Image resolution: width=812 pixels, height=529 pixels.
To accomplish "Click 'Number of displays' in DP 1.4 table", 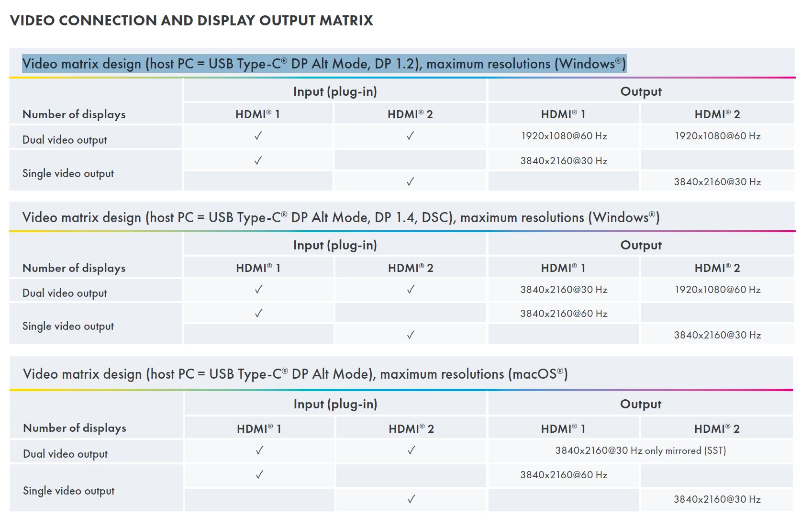I will tap(74, 268).
